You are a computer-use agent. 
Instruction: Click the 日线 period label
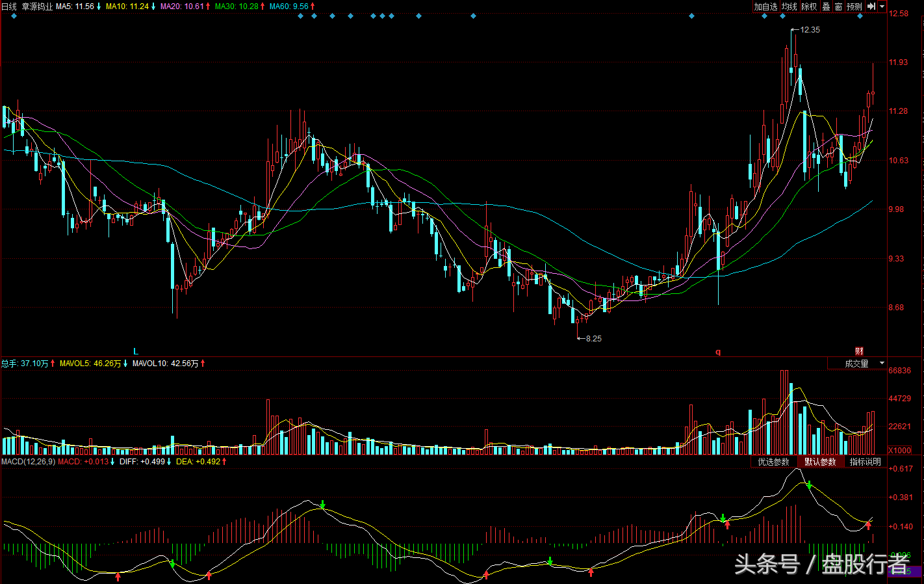click(9, 7)
